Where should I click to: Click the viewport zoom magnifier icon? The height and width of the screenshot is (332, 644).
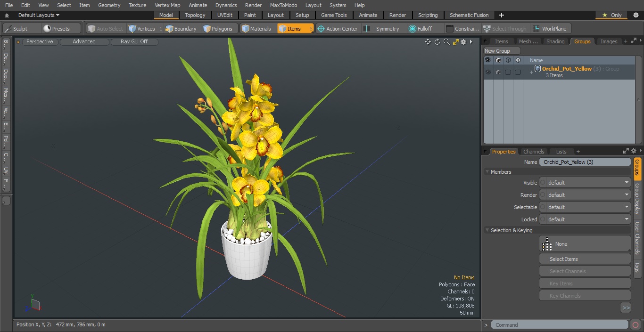446,42
